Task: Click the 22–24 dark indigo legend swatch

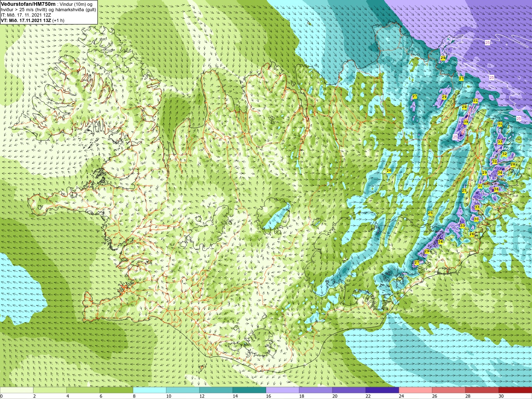Action: click(x=382, y=390)
